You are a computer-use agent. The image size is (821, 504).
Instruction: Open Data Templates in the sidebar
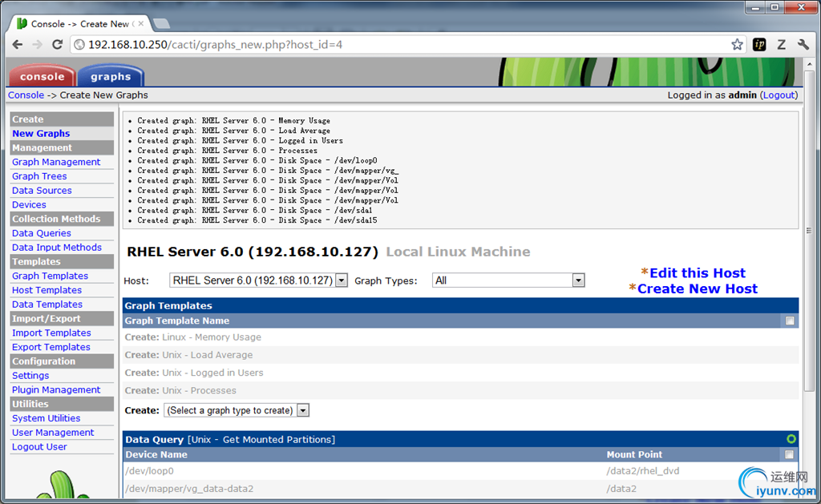click(x=47, y=304)
